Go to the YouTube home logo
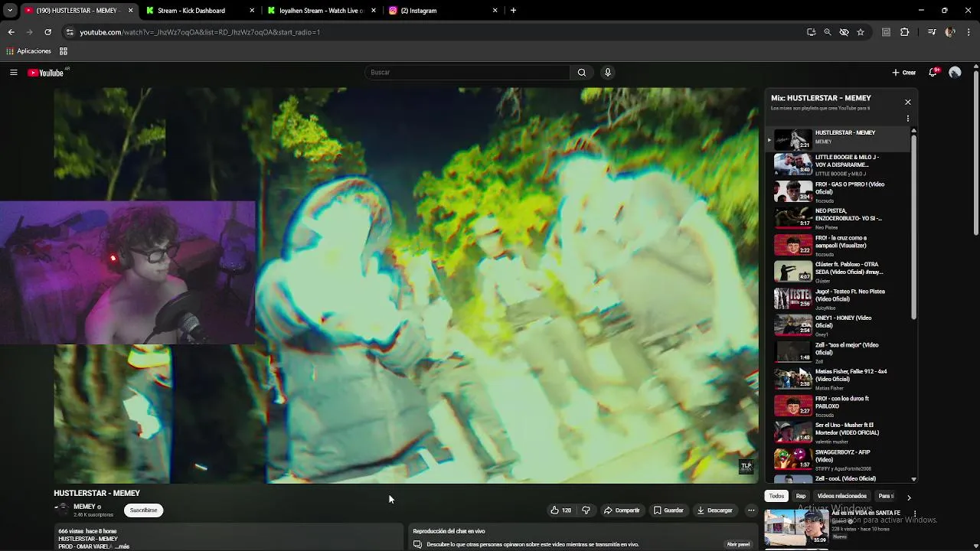 click(x=46, y=73)
